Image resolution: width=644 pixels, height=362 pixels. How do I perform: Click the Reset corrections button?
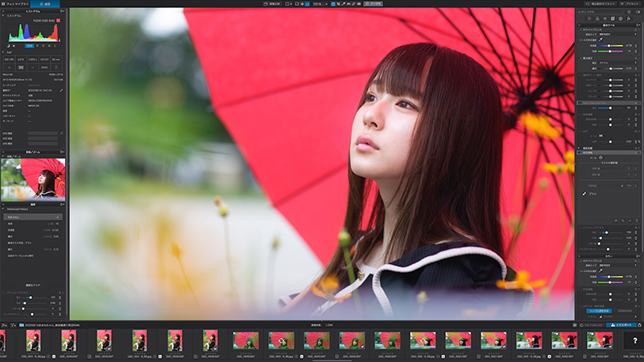pyautogui.click(x=601, y=4)
